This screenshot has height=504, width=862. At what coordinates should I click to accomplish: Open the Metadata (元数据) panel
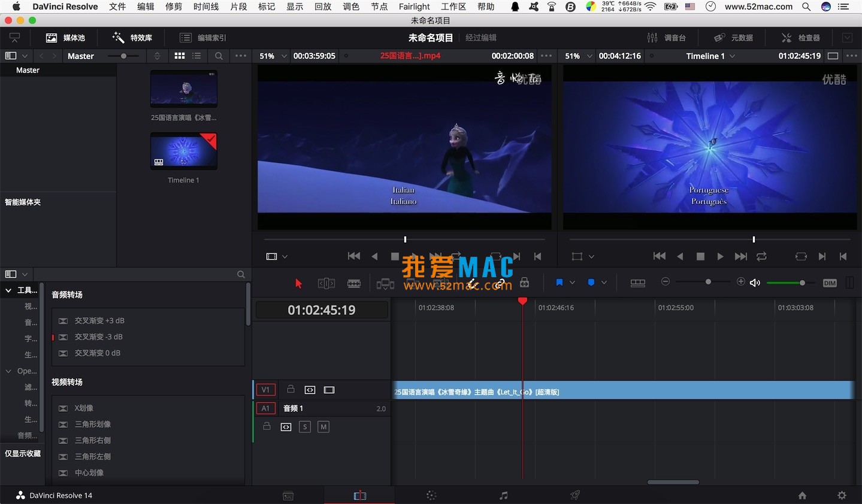click(x=733, y=38)
